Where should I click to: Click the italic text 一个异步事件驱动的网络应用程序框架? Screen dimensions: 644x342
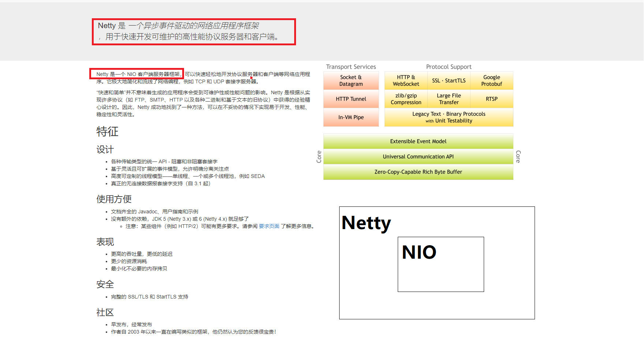[194, 26]
